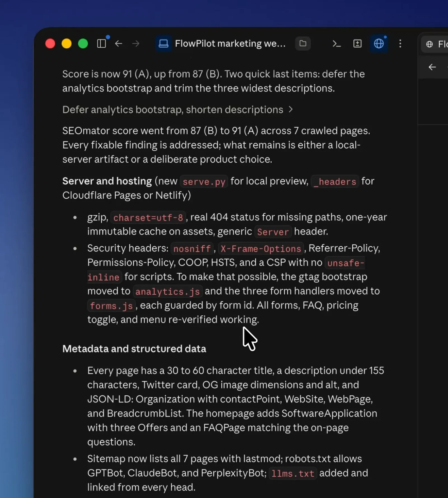
Task: Click the 'Server and hosting' bold heading
Action: (x=107, y=181)
